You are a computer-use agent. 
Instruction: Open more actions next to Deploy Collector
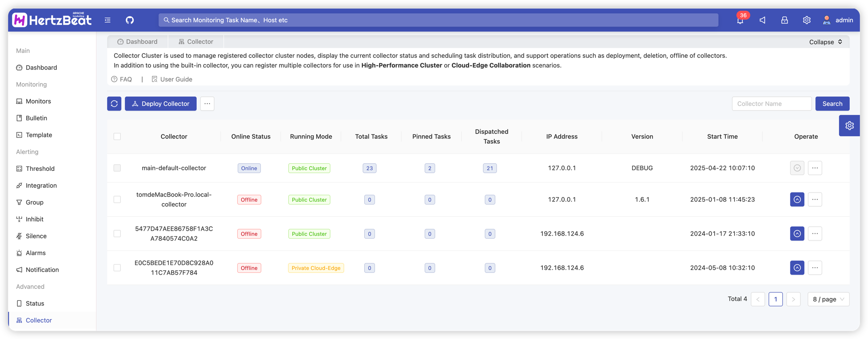click(207, 104)
